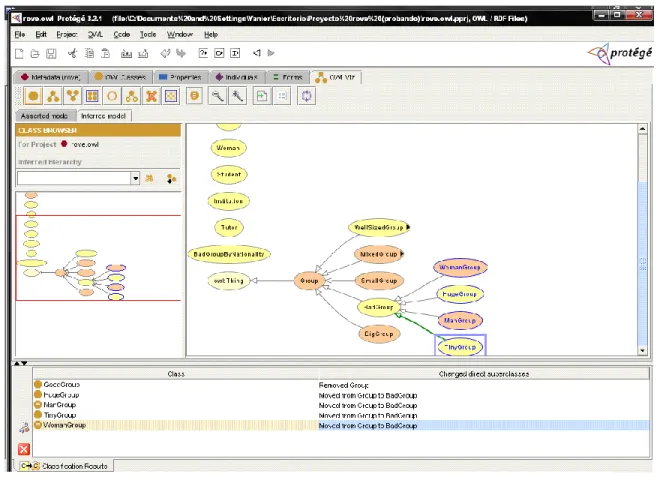The image size is (657, 477).
Task: Open the OWL Classes tab
Action: 121,77
